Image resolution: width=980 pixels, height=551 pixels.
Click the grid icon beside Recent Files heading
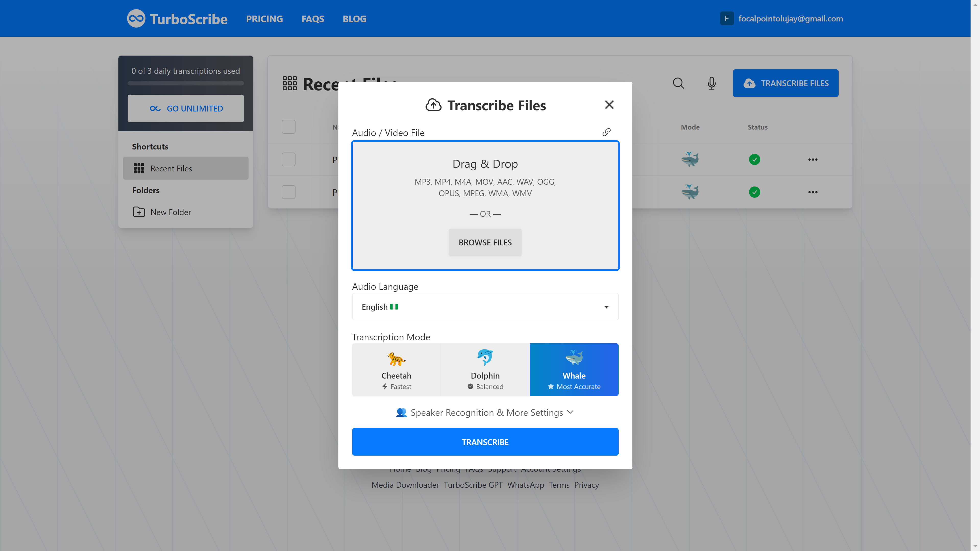pyautogui.click(x=289, y=83)
